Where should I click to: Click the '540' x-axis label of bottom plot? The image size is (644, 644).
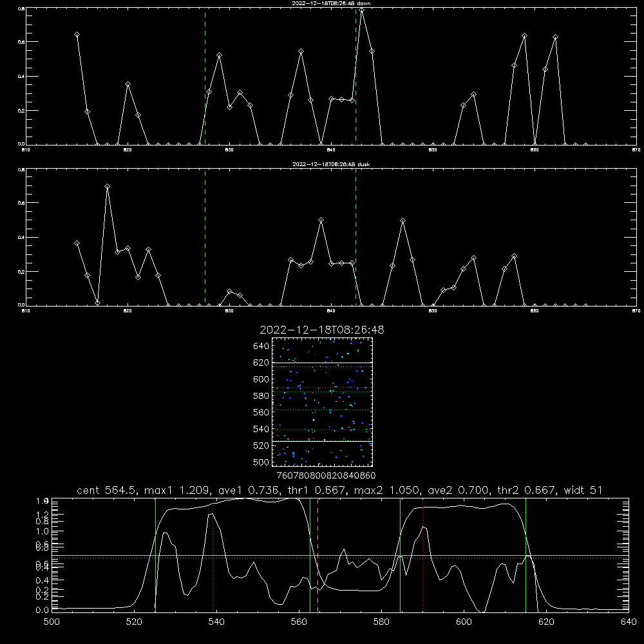click(216, 622)
